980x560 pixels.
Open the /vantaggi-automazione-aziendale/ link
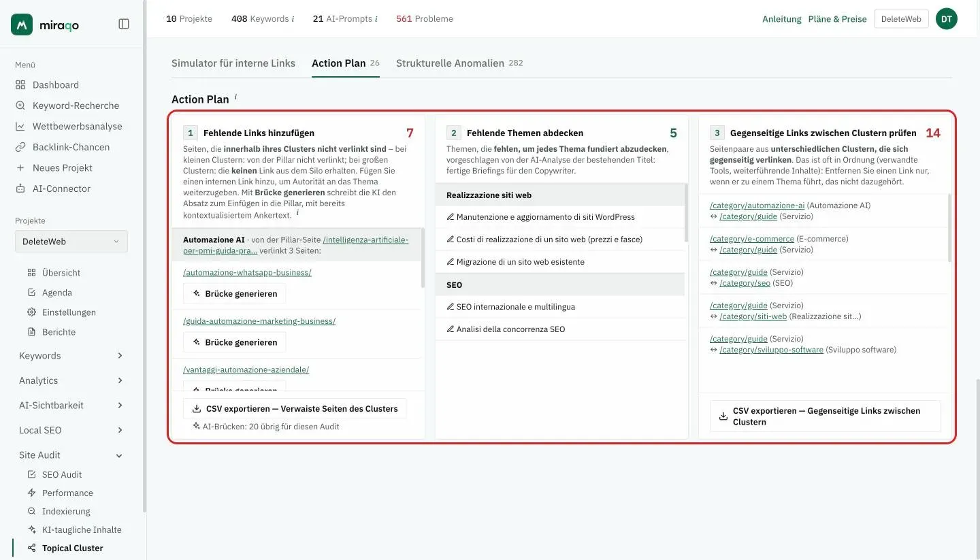pyautogui.click(x=246, y=370)
